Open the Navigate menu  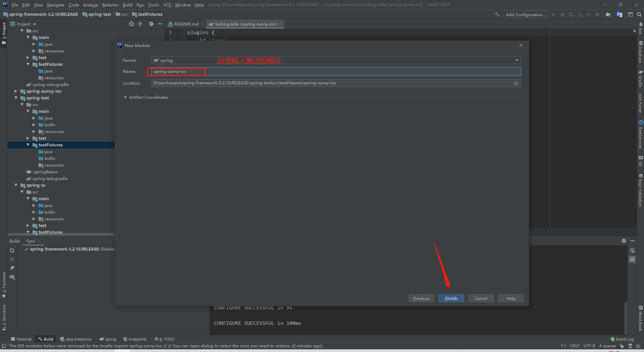[56, 5]
